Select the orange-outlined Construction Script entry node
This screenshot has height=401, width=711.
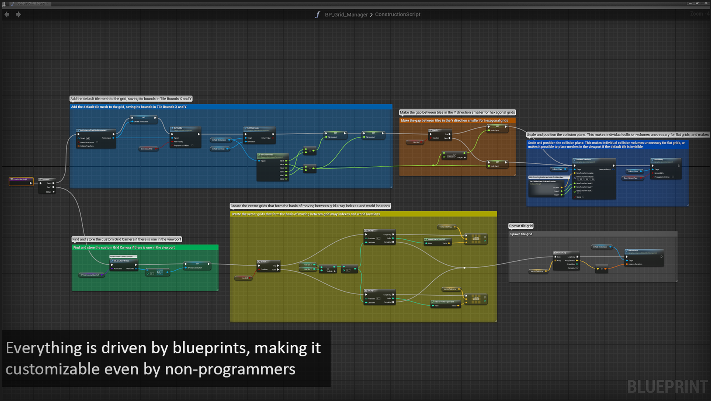tap(21, 181)
